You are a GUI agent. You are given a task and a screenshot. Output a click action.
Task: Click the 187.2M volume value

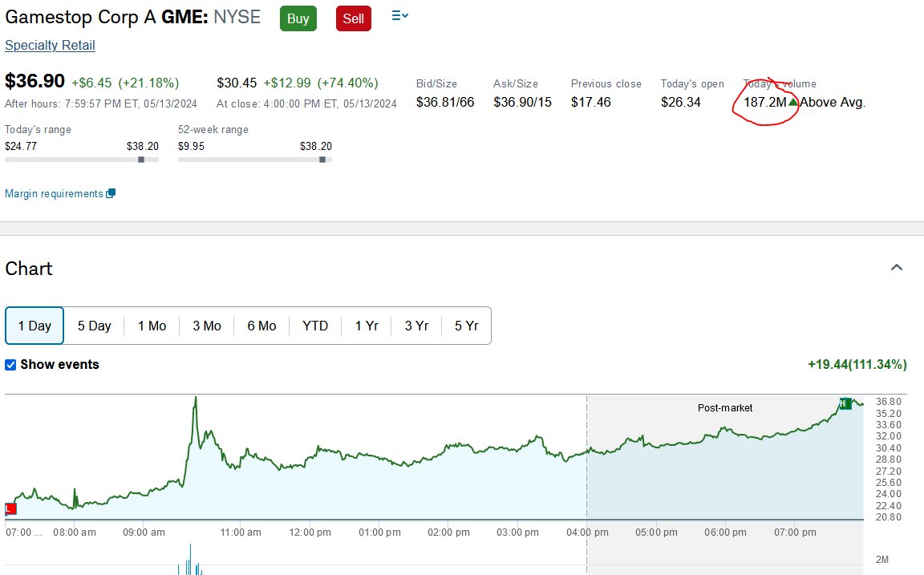[765, 103]
